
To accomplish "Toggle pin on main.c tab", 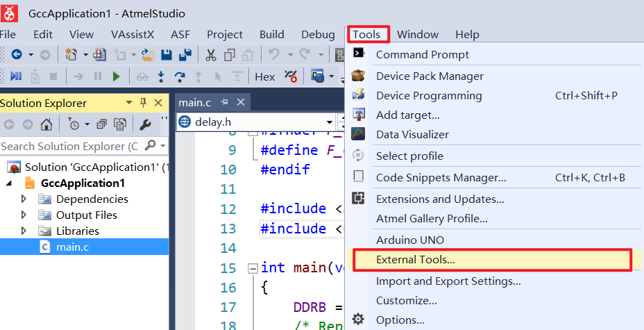I will pos(224,102).
